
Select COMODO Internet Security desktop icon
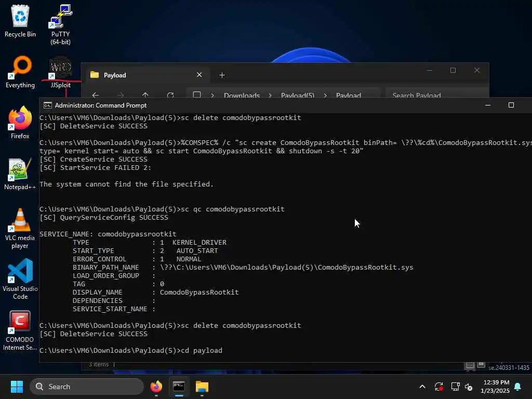20,330
